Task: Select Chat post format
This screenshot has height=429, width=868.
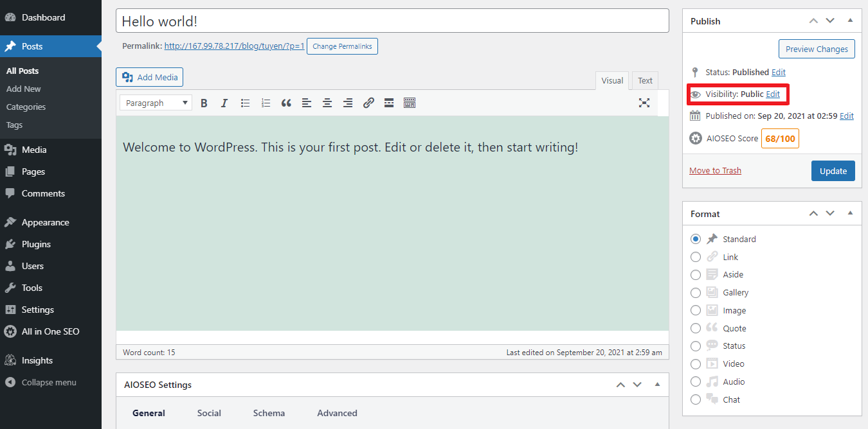Action: (x=696, y=399)
